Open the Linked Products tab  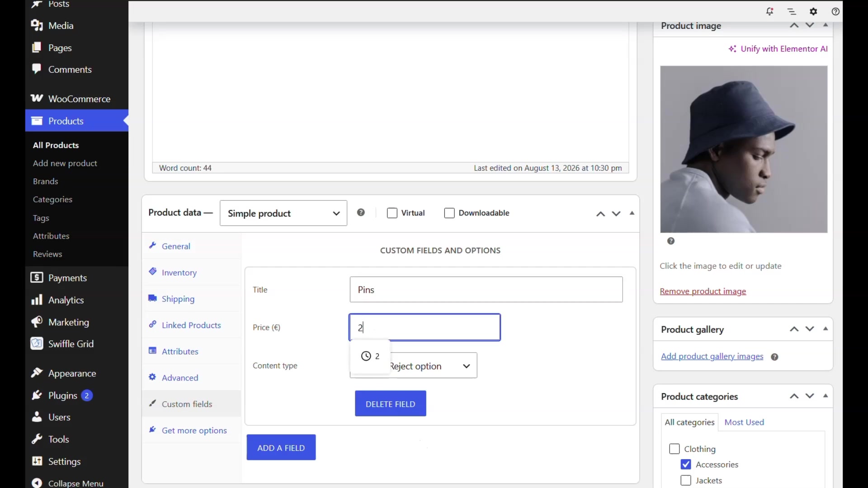coord(192,325)
